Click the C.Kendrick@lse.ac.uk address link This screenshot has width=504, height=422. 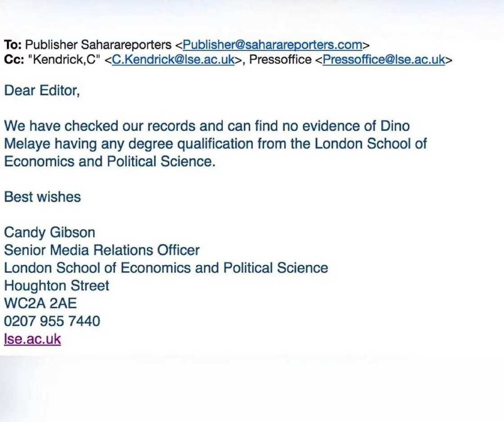173,59
